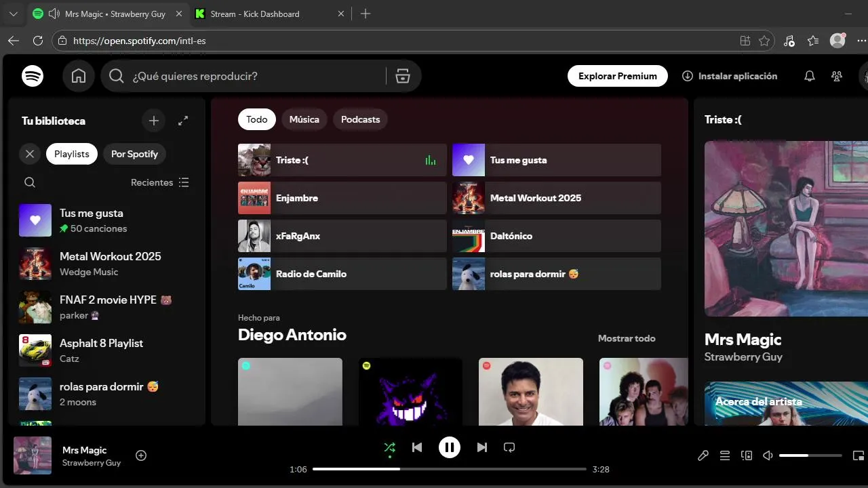This screenshot has height=488, width=868.
Task: Open browser tab list chevron
Action: point(13,14)
